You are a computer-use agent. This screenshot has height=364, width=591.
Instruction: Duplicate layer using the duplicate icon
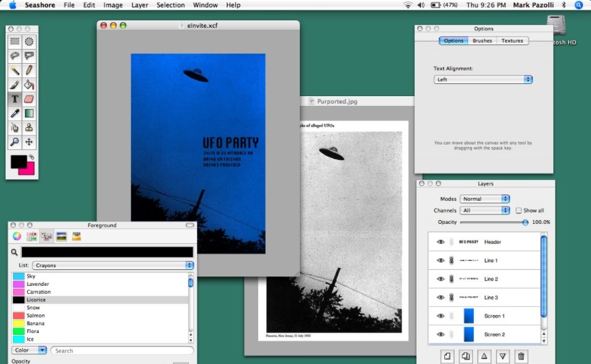coord(465,356)
